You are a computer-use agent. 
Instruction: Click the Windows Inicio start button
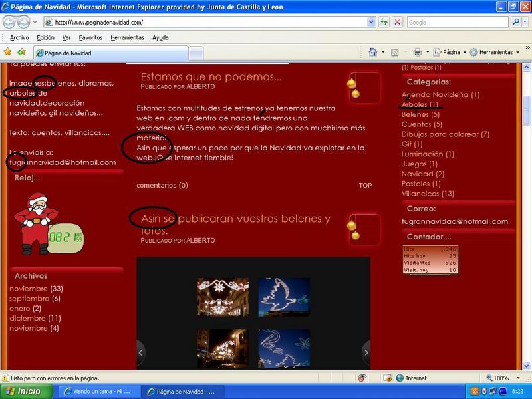pyautogui.click(x=25, y=392)
